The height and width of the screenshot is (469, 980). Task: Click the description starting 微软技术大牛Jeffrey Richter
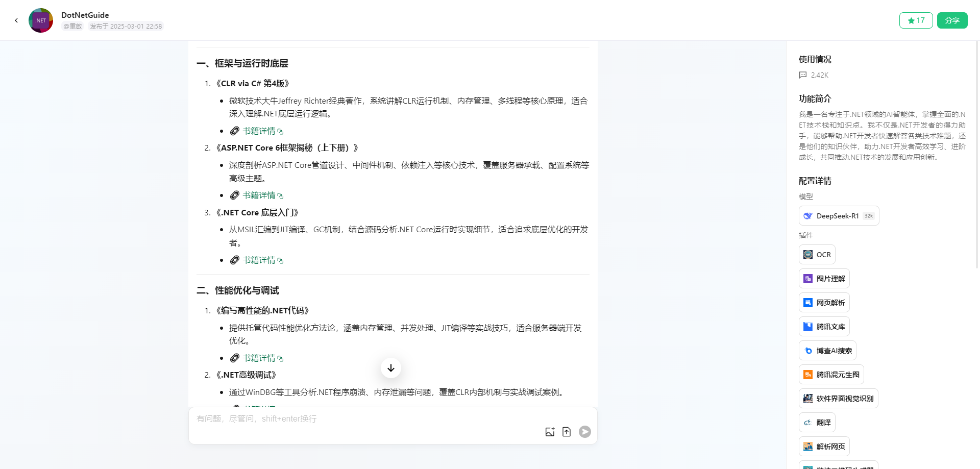408,107
